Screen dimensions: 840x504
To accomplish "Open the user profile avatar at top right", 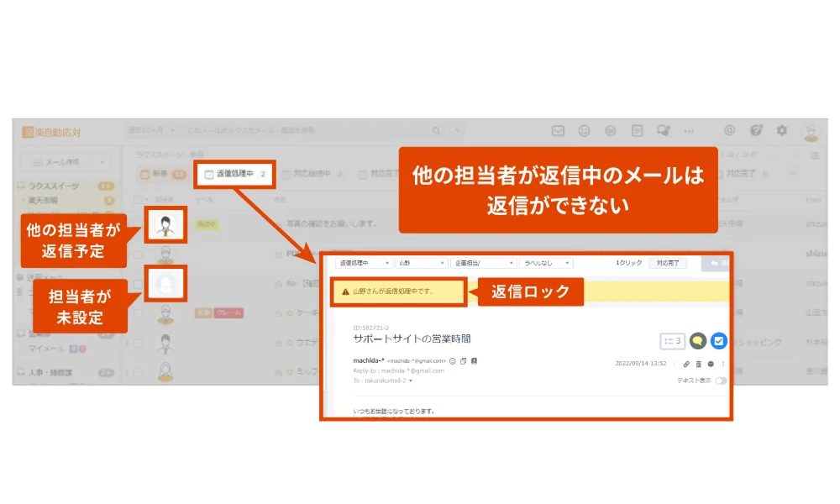I will [811, 131].
